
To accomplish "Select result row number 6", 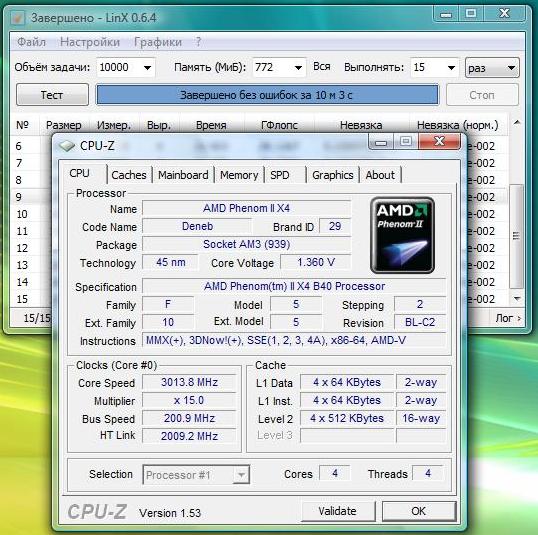I will pyautogui.click(x=19, y=146).
